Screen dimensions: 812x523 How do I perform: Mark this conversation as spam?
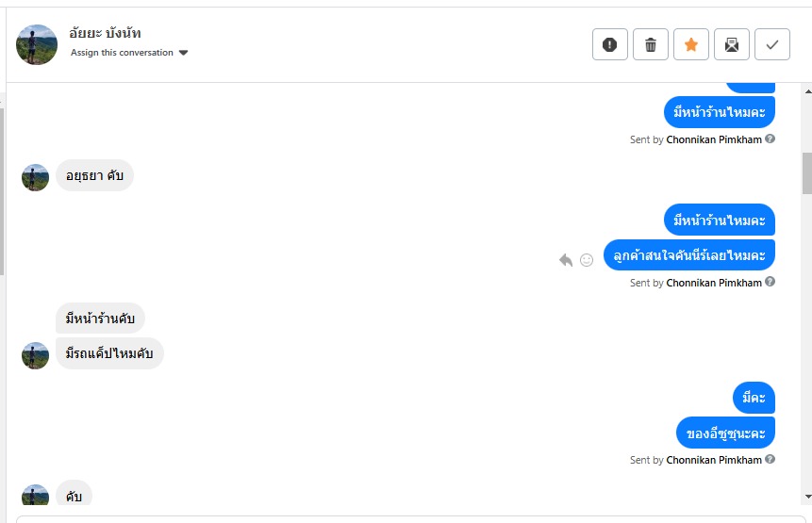tap(610, 44)
